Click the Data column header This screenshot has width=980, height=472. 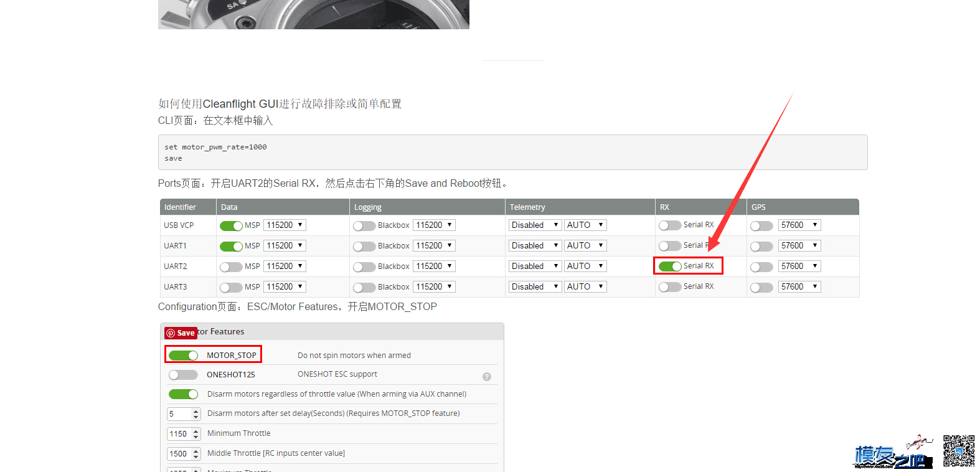pos(283,207)
